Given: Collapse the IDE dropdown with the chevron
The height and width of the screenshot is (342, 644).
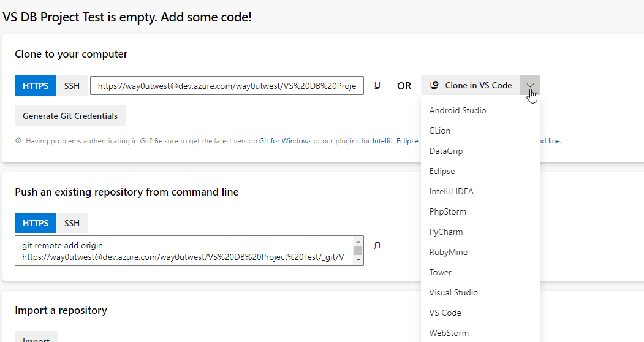Looking at the screenshot, I should (530, 85).
